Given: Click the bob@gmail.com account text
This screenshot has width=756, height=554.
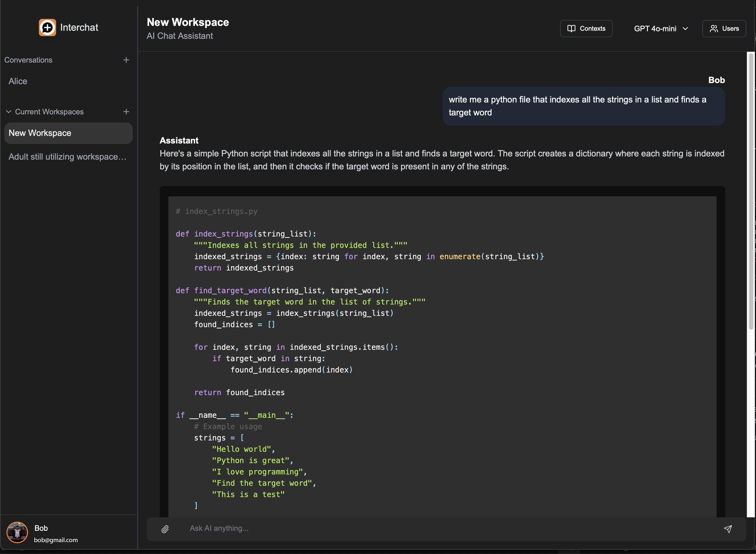Looking at the screenshot, I should pyautogui.click(x=56, y=540).
